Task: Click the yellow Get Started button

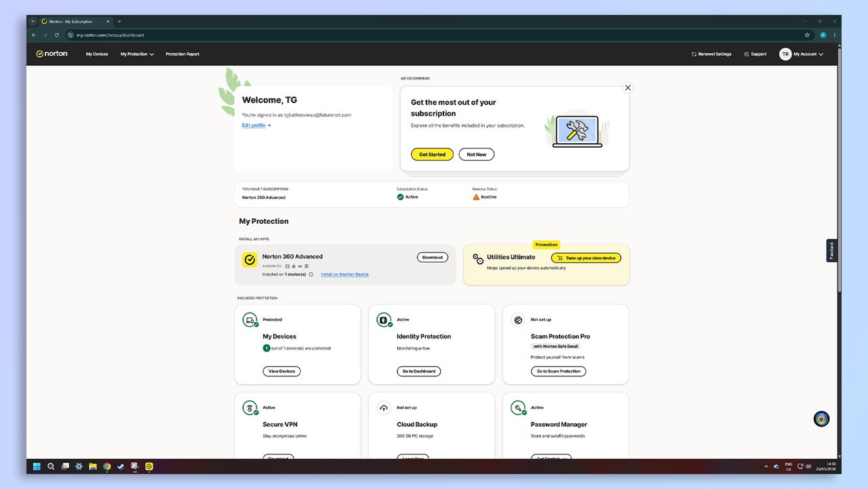Action: click(432, 155)
